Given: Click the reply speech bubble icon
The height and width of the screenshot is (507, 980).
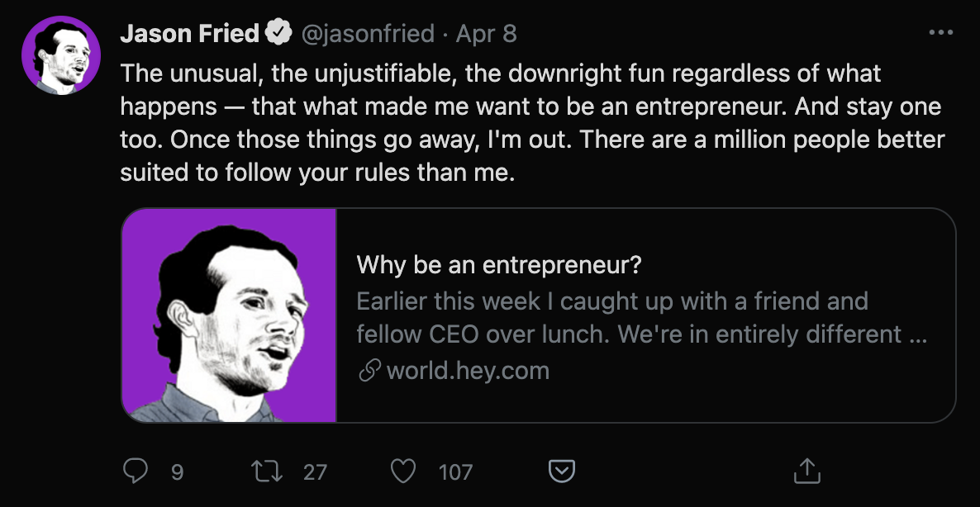Looking at the screenshot, I should click(x=135, y=471).
